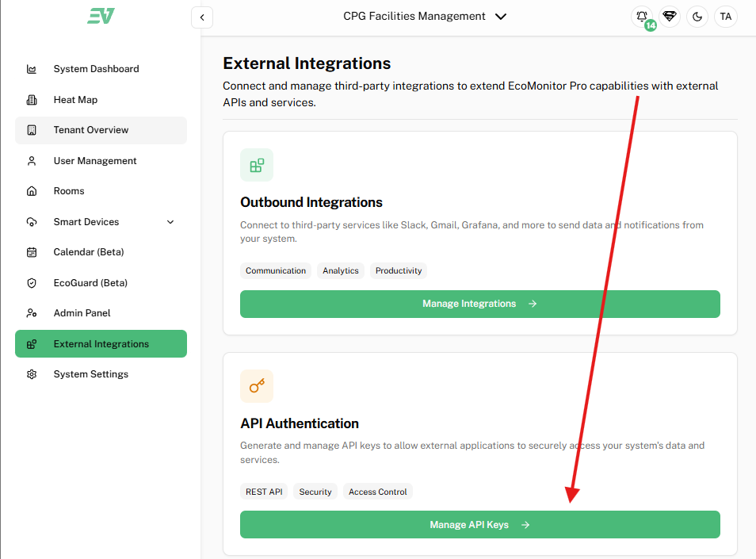Open the TA user avatar menu
This screenshot has width=756, height=559.
[725, 17]
